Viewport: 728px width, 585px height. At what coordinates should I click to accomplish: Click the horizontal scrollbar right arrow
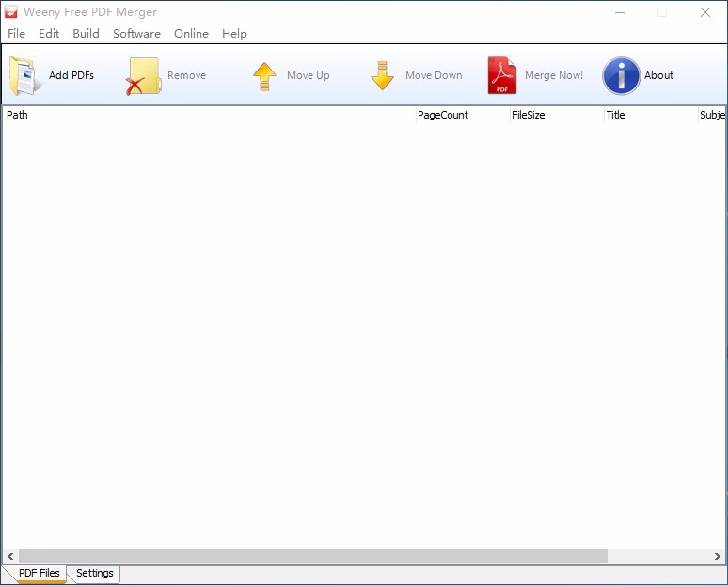coord(718,556)
